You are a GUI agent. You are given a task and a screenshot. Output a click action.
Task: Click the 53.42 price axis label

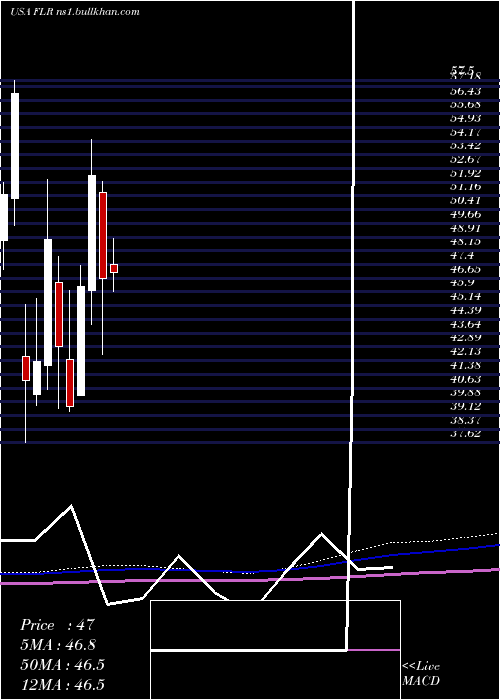465,146
